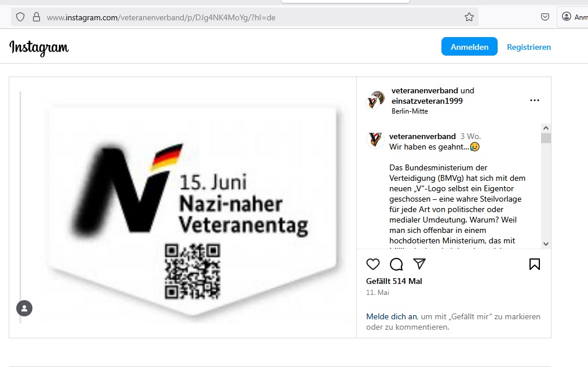
Task: Go to Instagram home via logo
Action: click(39, 48)
